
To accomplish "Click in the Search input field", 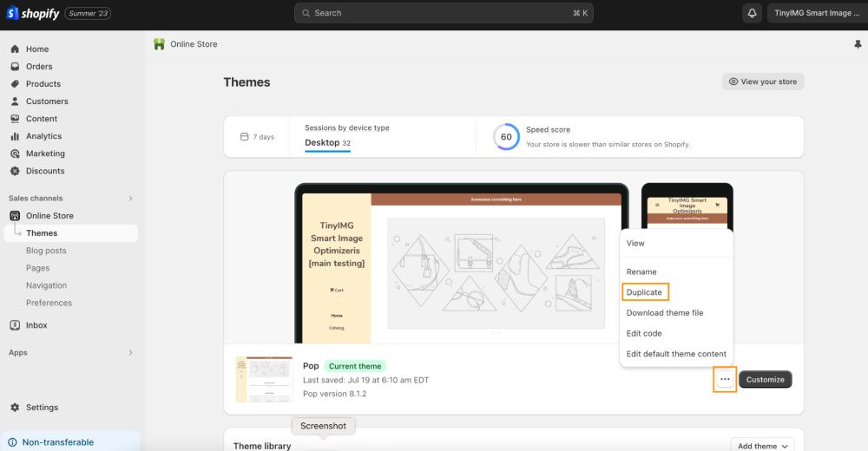I will click(444, 13).
